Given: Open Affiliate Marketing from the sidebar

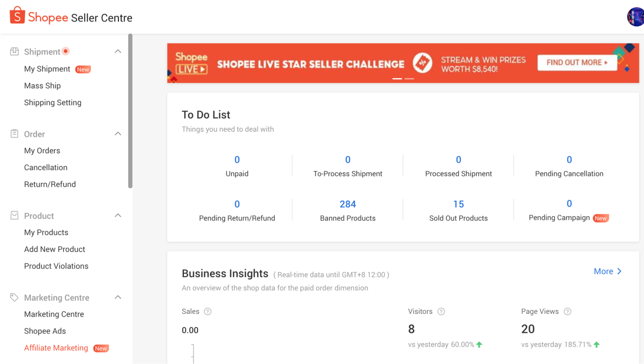Looking at the screenshot, I should 56,348.
